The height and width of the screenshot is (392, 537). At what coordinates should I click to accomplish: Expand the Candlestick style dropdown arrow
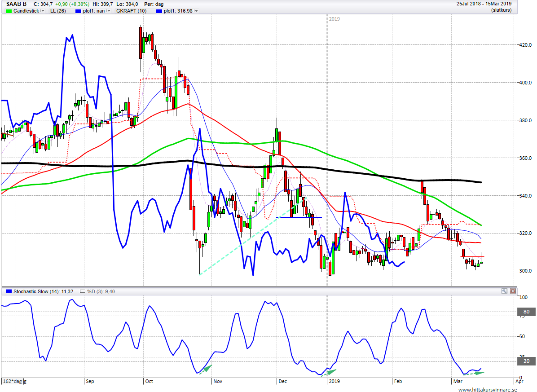pos(43,11)
